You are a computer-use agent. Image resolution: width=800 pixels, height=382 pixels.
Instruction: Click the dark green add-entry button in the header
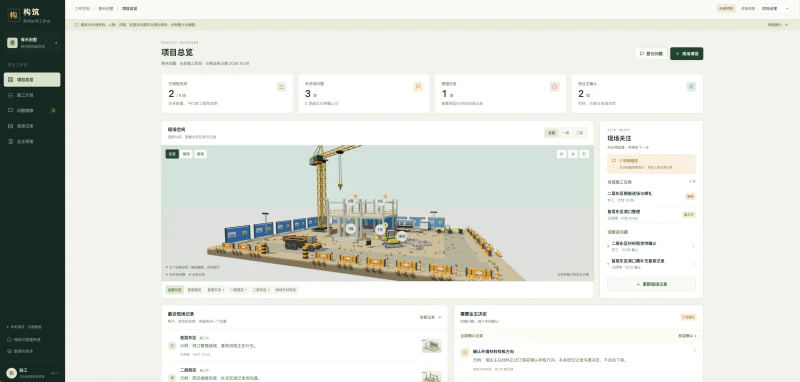pos(686,54)
